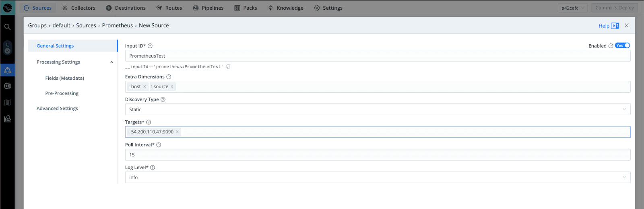The width and height of the screenshot is (644, 209).
Task: Click the Poll Interval input field
Action: point(377,155)
